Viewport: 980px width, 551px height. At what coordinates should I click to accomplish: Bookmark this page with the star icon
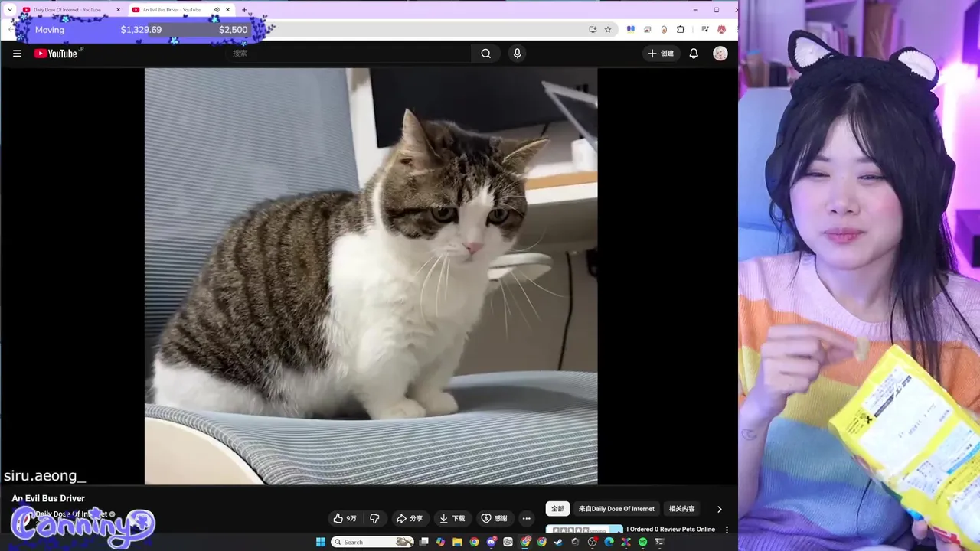(608, 30)
